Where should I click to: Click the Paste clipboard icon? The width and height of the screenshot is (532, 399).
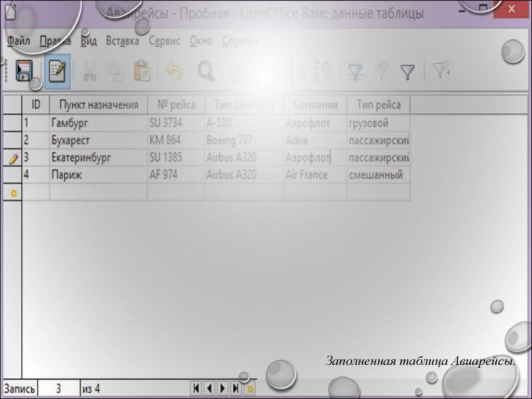pos(142,72)
